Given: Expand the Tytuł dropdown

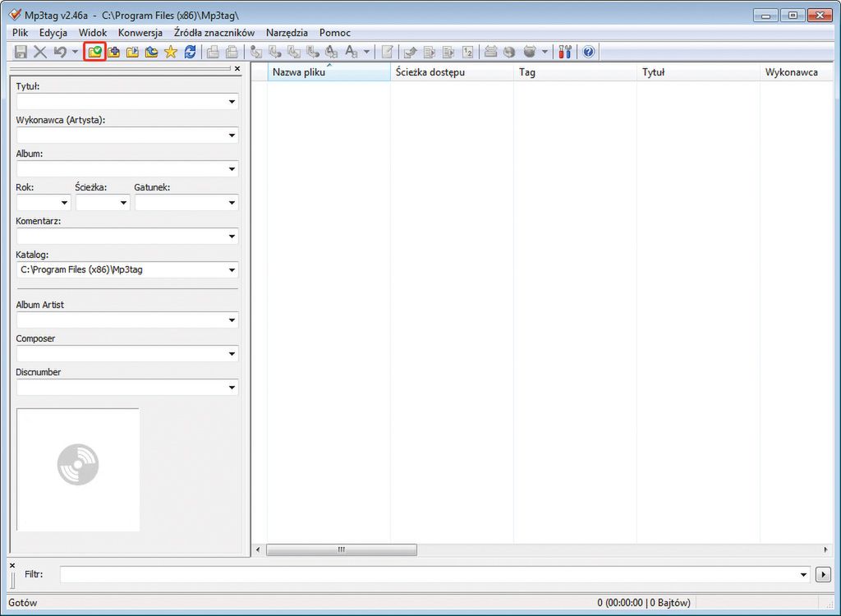Looking at the screenshot, I should pyautogui.click(x=232, y=102).
